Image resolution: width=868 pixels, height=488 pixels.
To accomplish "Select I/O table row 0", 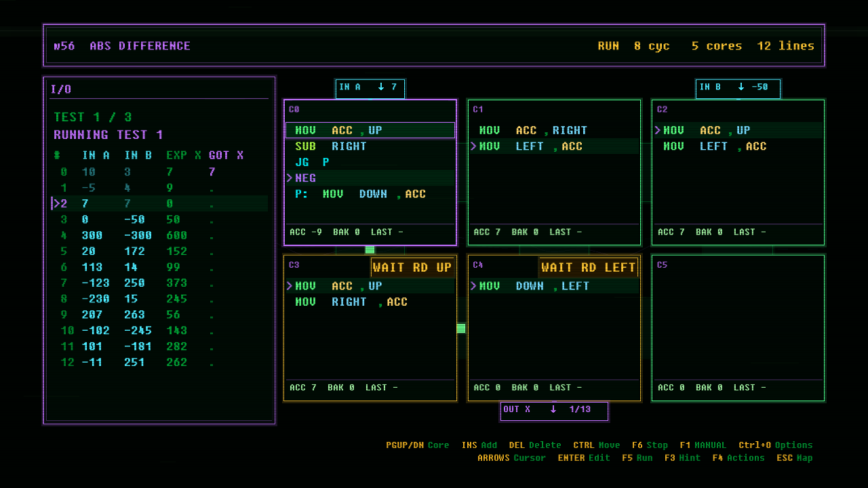I will click(160, 172).
